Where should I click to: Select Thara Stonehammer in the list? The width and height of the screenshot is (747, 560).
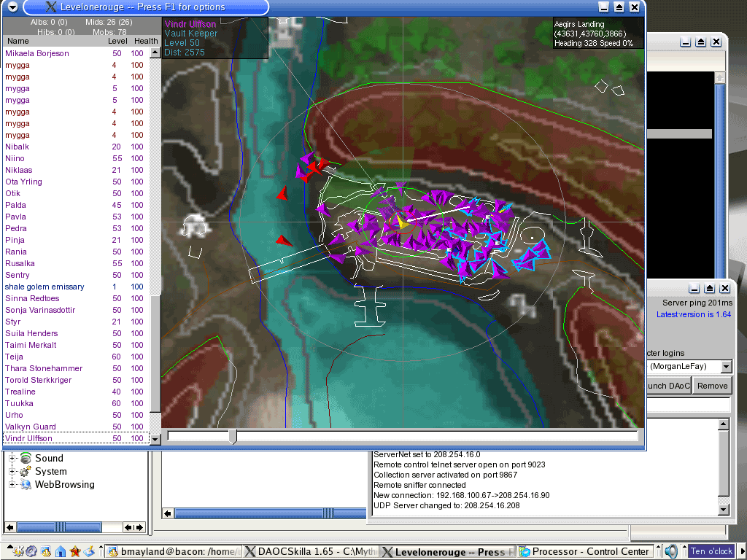pos(76,368)
